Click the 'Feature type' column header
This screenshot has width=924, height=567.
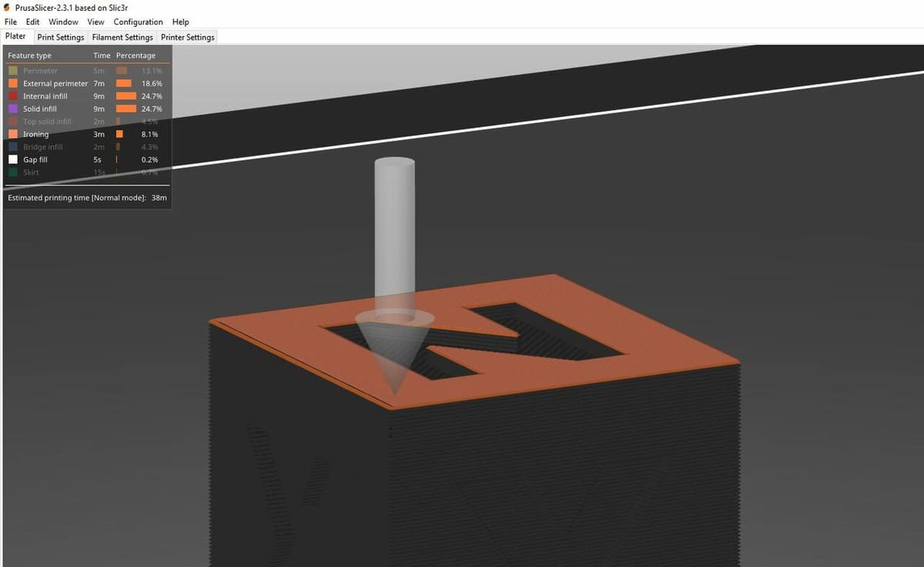click(x=29, y=55)
